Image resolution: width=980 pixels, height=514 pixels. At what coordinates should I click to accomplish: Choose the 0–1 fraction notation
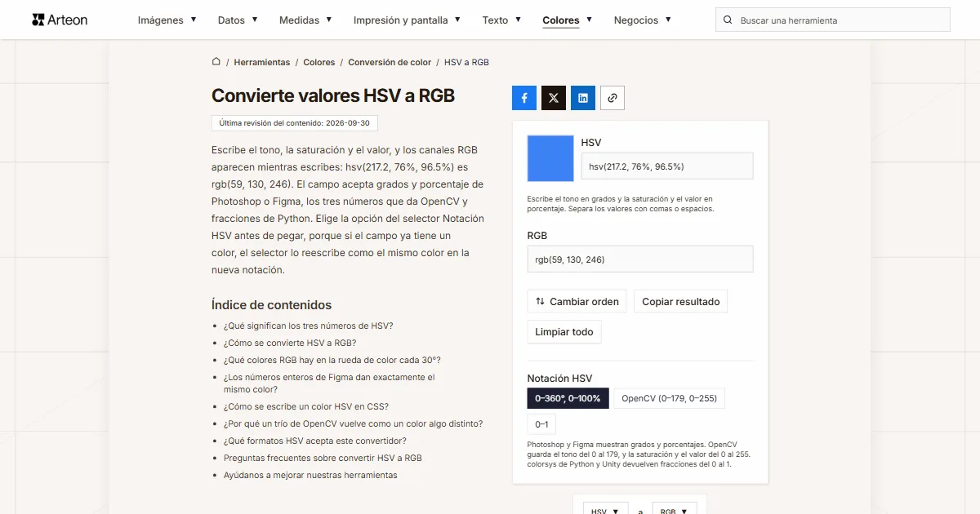tap(541, 424)
